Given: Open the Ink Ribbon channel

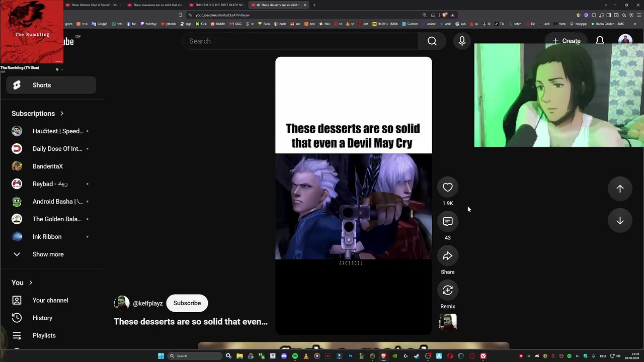Looking at the screenshot, I should pos(51,237).
